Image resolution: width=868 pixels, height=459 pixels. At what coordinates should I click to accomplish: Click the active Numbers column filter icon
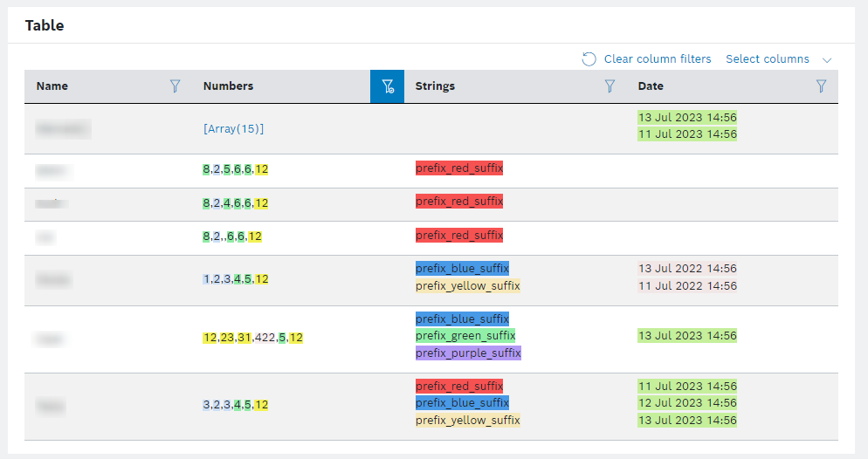tap(388, 86)
